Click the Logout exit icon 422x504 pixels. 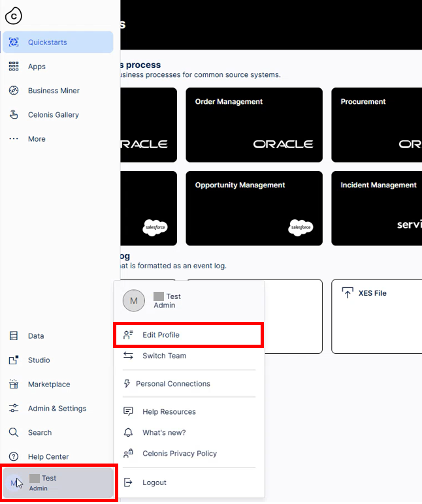click(128, 482)
